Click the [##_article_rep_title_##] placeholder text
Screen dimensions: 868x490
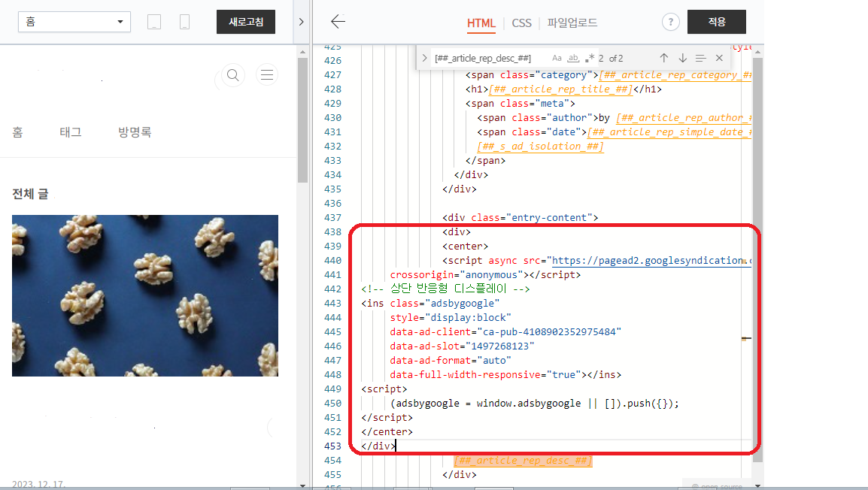(x=560, y=89)
